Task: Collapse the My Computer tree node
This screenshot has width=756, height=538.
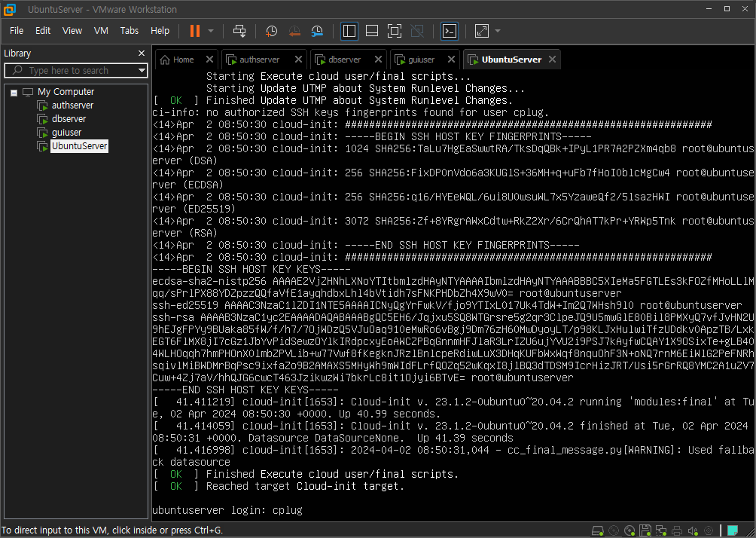Action: pyautogui.click(x=14, y=93)
